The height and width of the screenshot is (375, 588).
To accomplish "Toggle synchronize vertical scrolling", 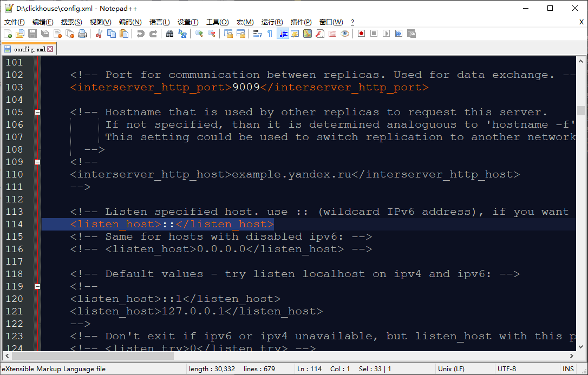I will [228, 34].
